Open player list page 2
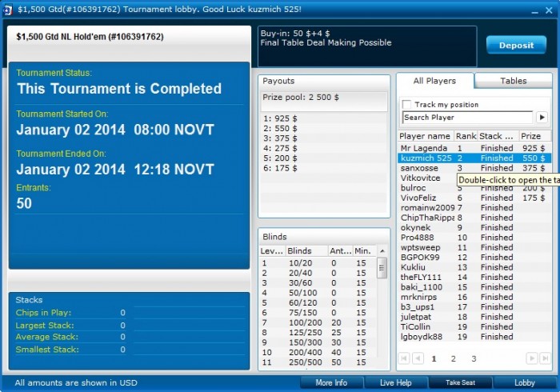The height and width of the screenshot is (392, 560). [454, 358]
